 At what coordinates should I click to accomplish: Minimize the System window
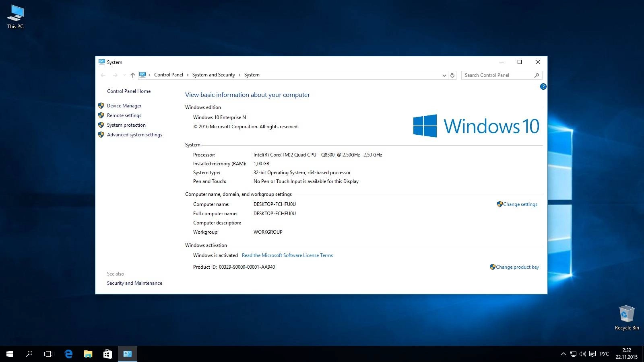(x=502, y=62)
